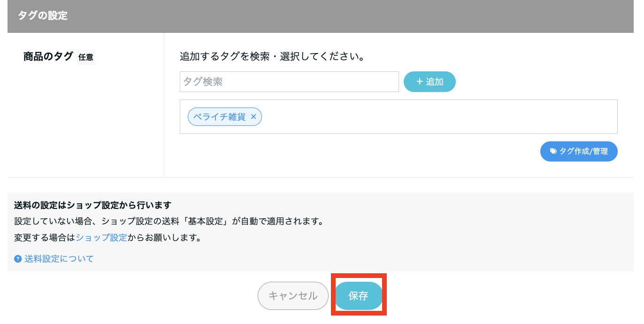Select the ペライチ雑貨 tag chip label
Viewport: 644px width, 324px height.
tap(219, 117)
